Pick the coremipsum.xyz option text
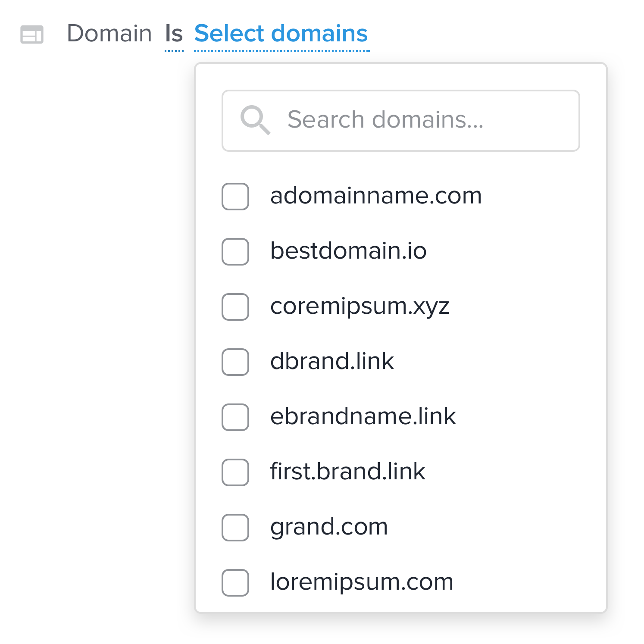Screen dimensions: 644x644 pyautogui.click(x=360, y=307)
